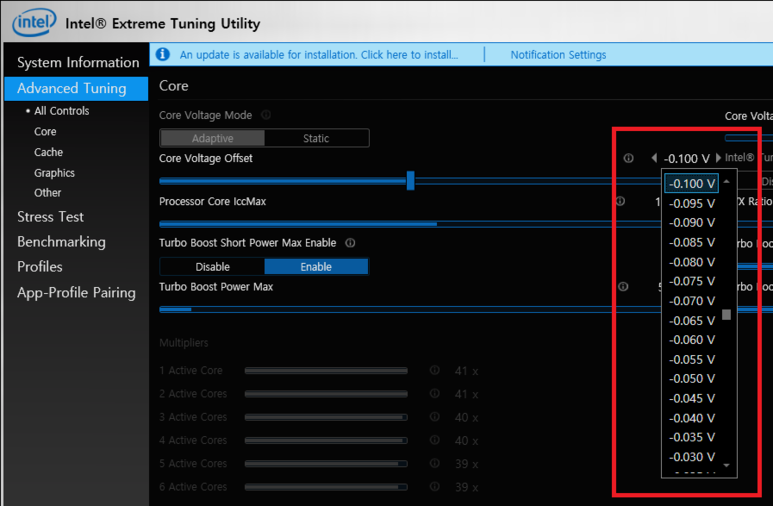Select -0.035 V in the offset list
This screenshot has height=506, width=773.
pos(692,437)
